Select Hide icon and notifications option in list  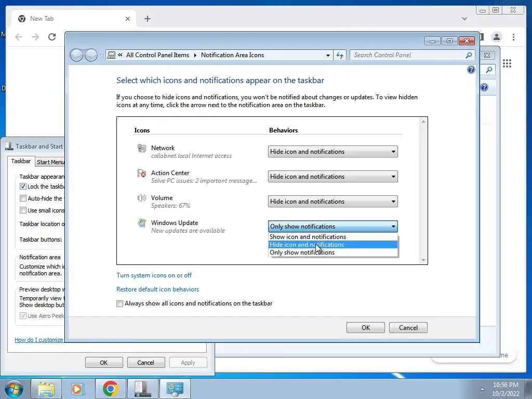[333, 245]
